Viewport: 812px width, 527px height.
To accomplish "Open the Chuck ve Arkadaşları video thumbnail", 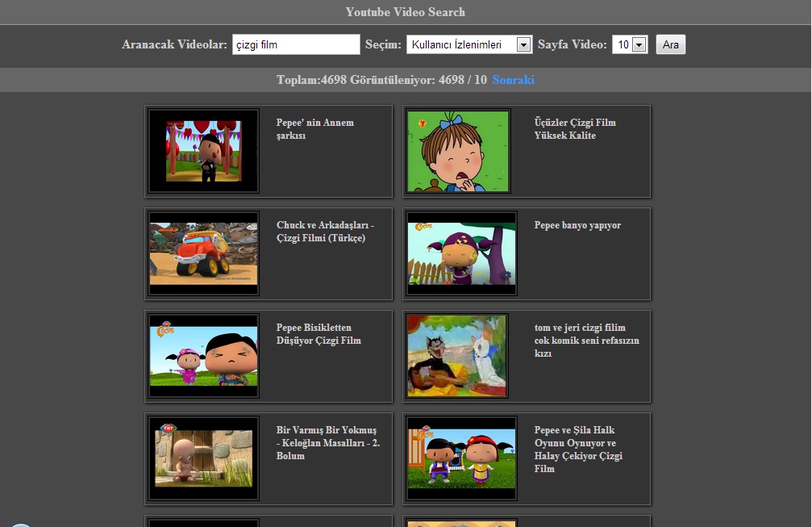I will click(x=203, y=253).
